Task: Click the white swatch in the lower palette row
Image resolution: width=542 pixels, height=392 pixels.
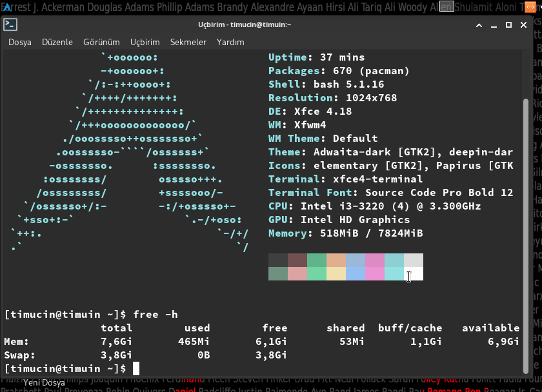Action: [414, 273]
